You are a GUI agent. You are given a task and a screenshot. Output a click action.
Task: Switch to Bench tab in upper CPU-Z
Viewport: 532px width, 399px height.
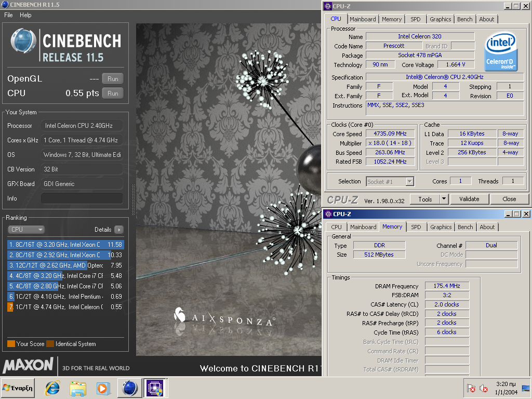[x=464, y=19]
